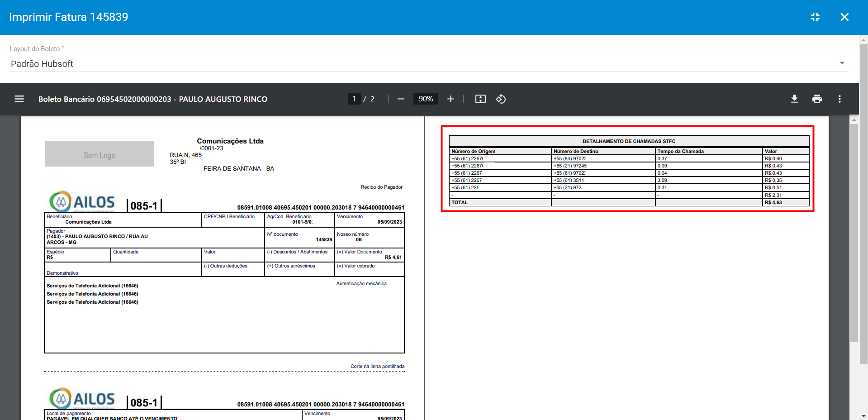Exit fullscreen of the Imprimir Fatura dialog
The height and width of the screenshot is (420, 868).
tap(815, 17)
